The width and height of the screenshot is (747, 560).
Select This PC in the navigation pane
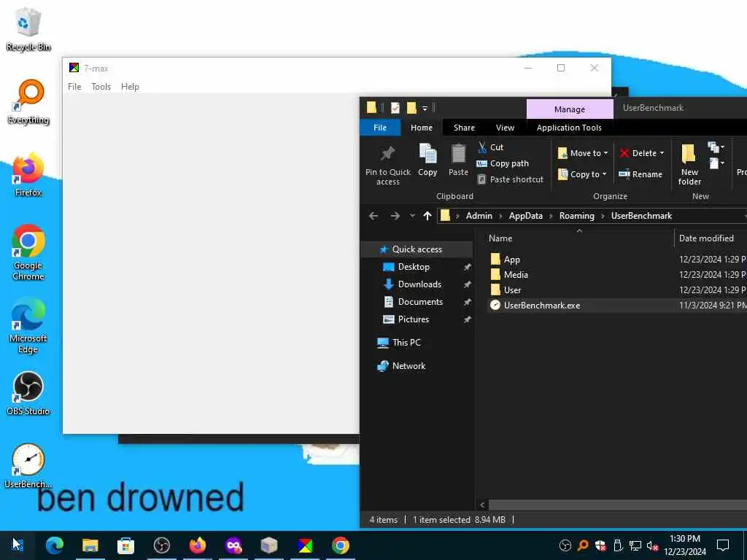(406, 343)
